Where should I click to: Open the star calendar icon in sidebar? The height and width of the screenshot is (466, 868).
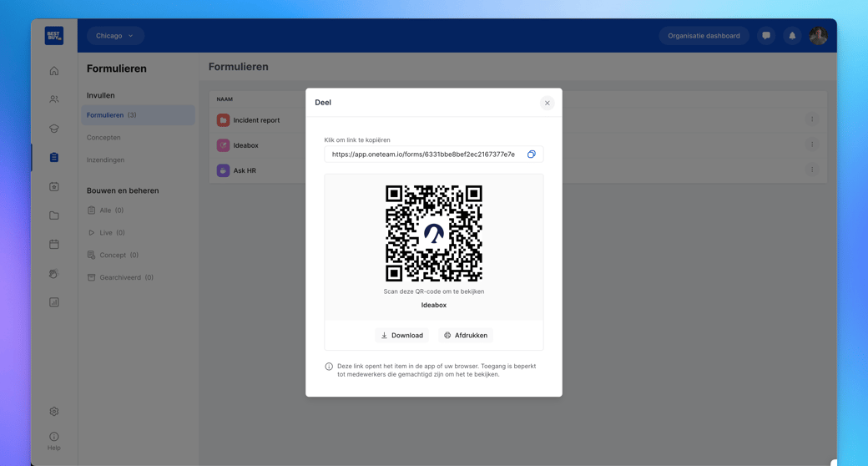click(x=53, y=187)
